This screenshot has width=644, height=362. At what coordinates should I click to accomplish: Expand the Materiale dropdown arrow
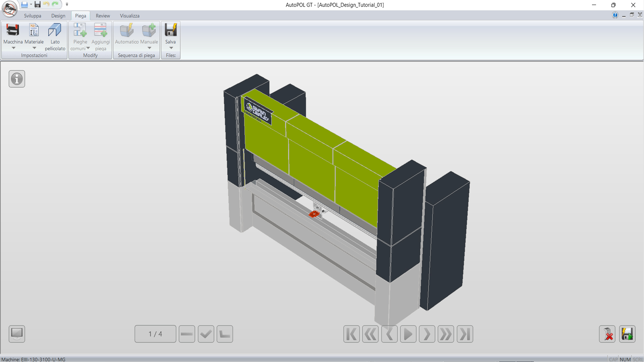(34, 48)
